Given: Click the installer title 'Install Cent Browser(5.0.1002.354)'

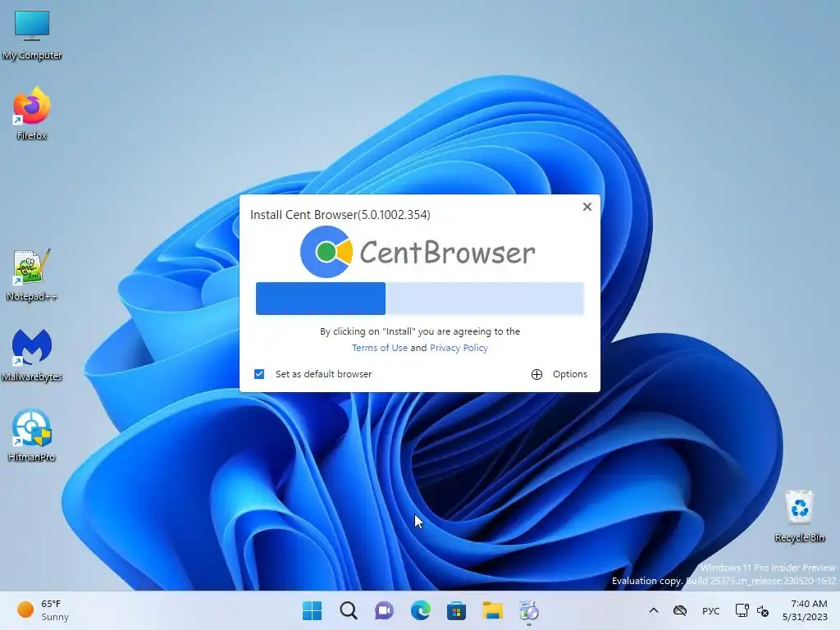Looking at the screenshot, I should (340, 215).
